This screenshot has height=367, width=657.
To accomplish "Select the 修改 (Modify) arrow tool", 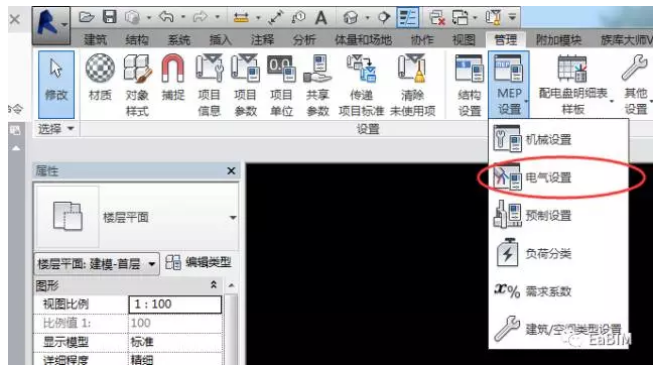I will [x=56, y=84].
